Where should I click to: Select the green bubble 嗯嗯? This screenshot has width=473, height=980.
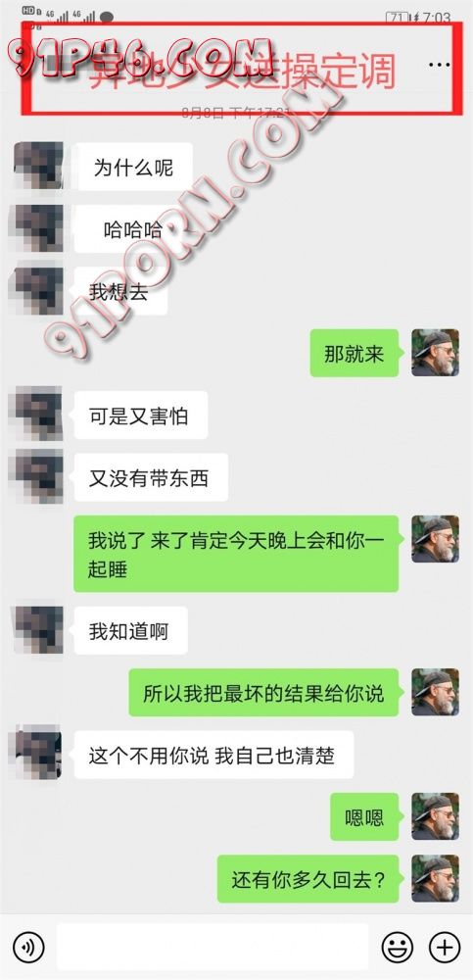tap(364, 817)
